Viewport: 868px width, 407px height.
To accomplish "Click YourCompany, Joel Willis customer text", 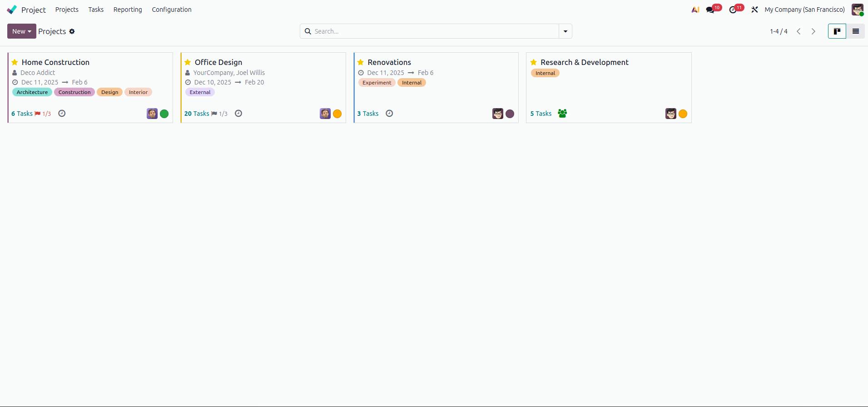I will (x=229, y=73).
